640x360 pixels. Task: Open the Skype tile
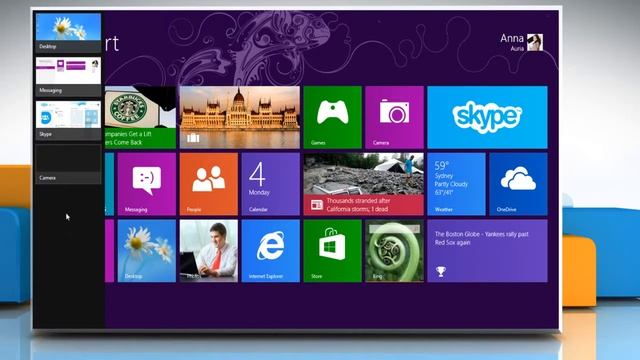point(487,117)
